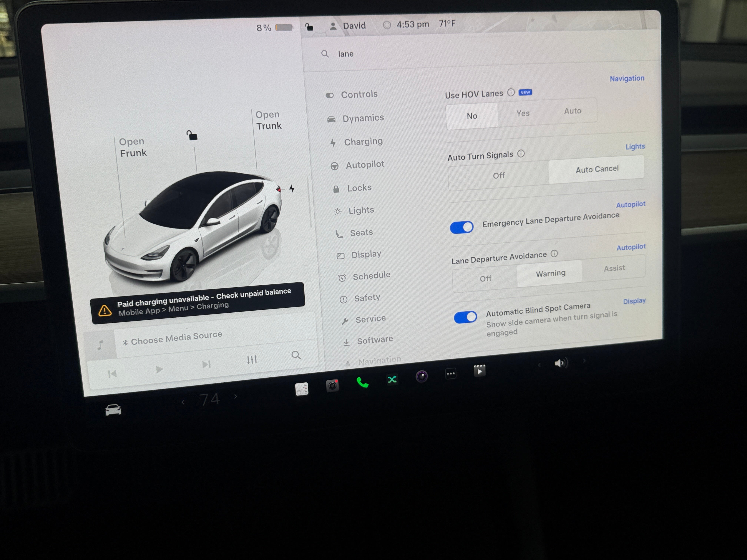Open the media equalizer sliders icon

tap(252, 360)
